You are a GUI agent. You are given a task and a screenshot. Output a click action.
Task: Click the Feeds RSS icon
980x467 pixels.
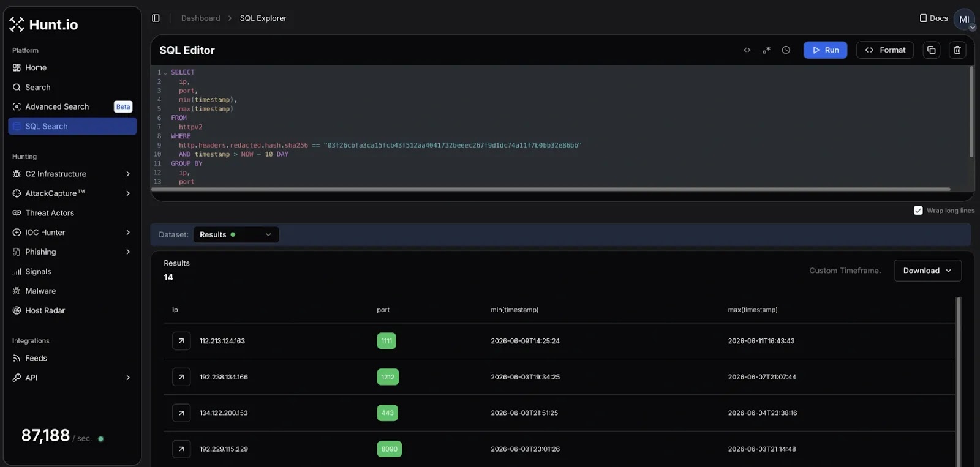coord(17,359)
